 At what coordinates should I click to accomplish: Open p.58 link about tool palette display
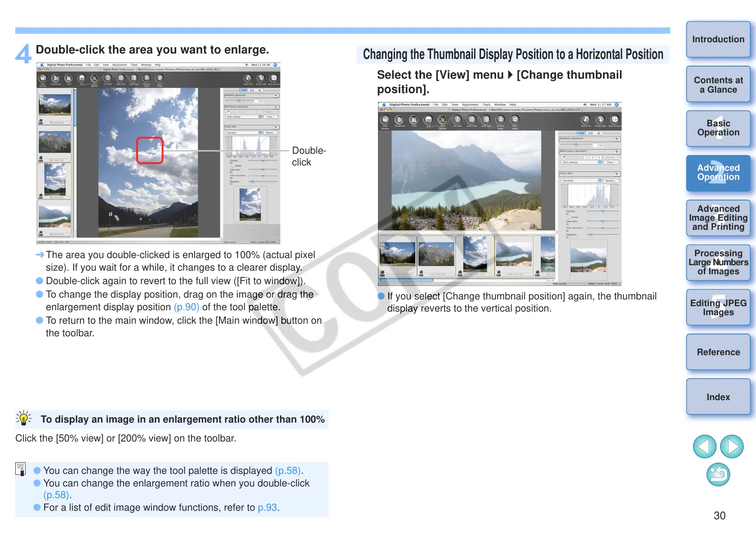pyautogui.click(x=288, y=471)
